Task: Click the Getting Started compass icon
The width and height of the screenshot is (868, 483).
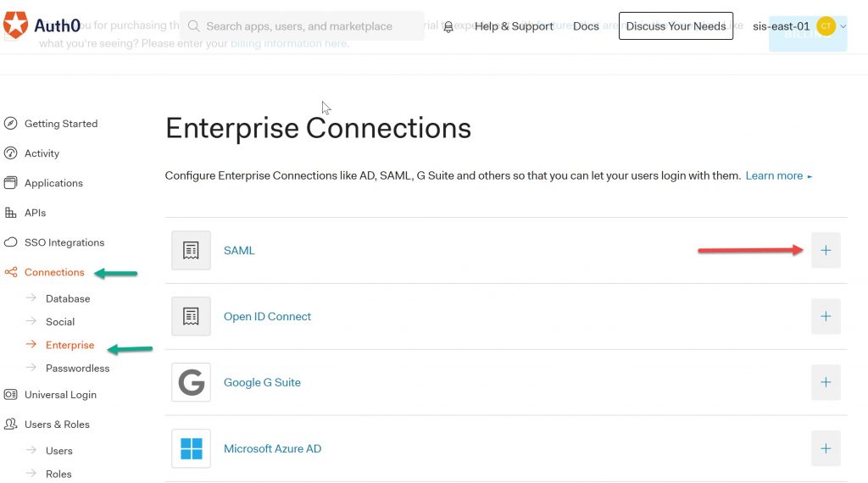Action: click(10, 124)
